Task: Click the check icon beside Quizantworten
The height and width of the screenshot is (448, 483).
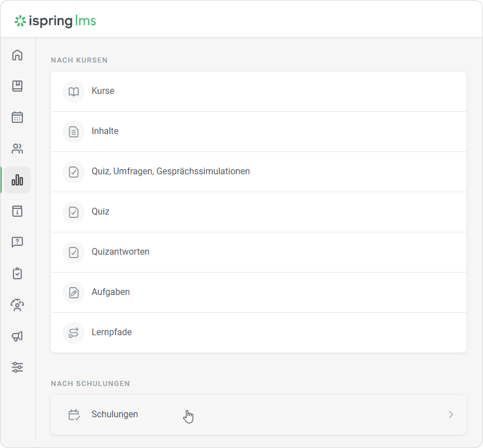Action: point(74,252)
